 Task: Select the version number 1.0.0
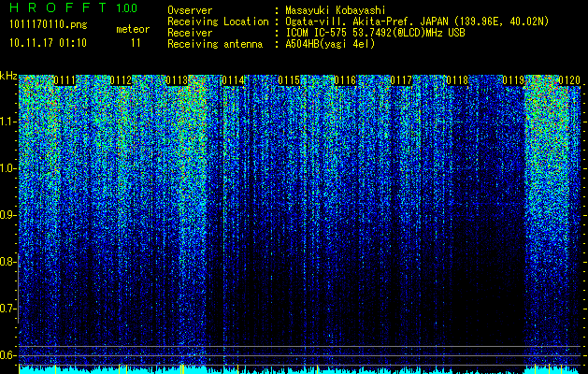click(126, 7)
